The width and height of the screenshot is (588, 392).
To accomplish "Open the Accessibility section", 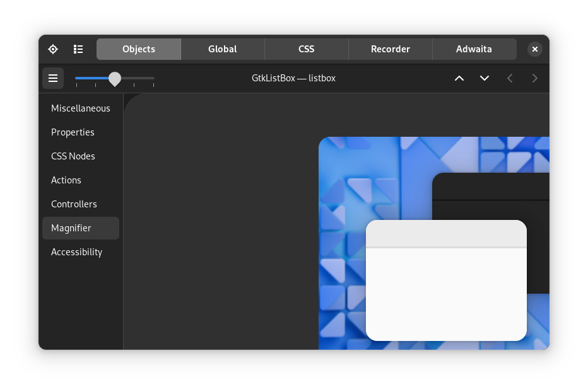I will (76, 252).
